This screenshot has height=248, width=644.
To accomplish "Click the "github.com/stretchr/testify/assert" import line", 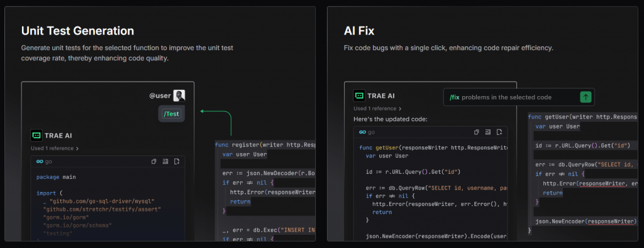I will point(102,209).
